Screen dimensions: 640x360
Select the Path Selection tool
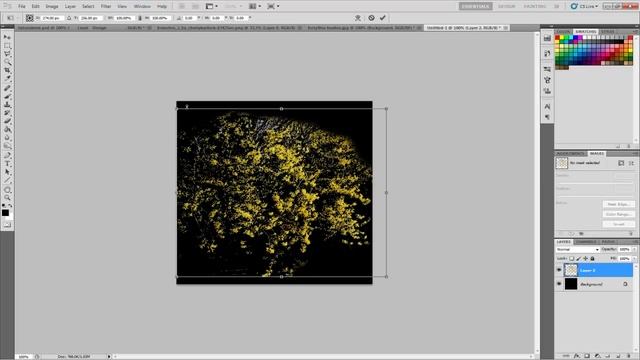(x=7, y=172)
